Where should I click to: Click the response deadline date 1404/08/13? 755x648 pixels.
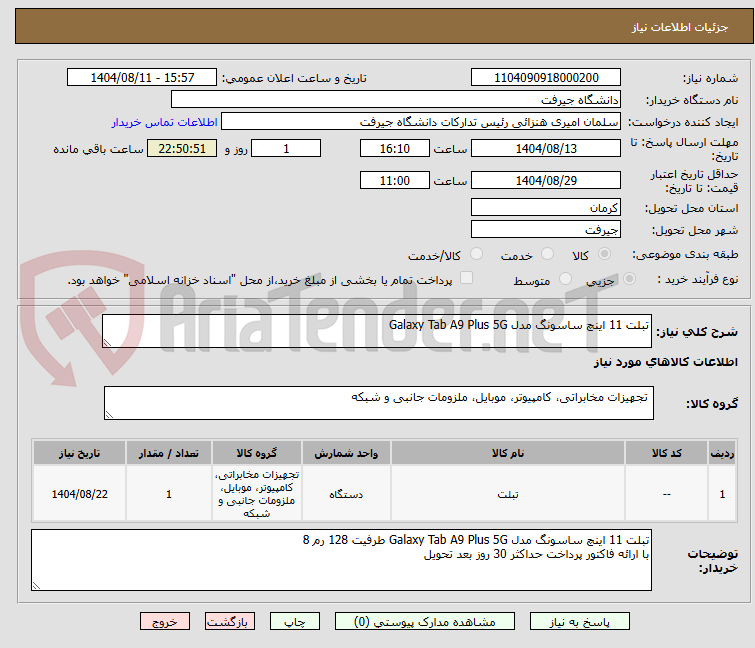tap(546, 148)
